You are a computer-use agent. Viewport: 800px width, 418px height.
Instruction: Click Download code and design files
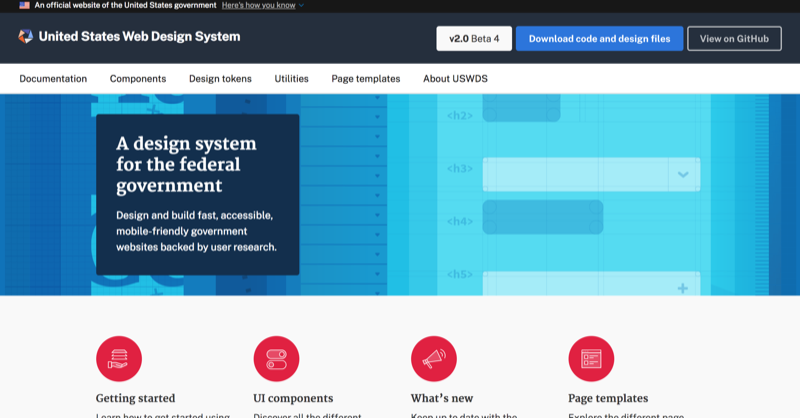coord(599,39)
